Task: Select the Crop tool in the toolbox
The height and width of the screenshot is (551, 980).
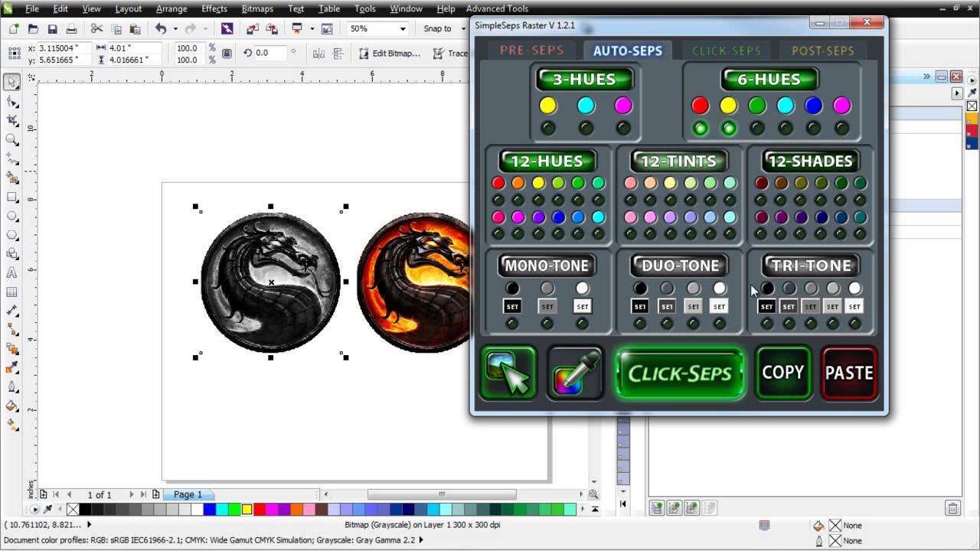Action: [x=11, y=120]
